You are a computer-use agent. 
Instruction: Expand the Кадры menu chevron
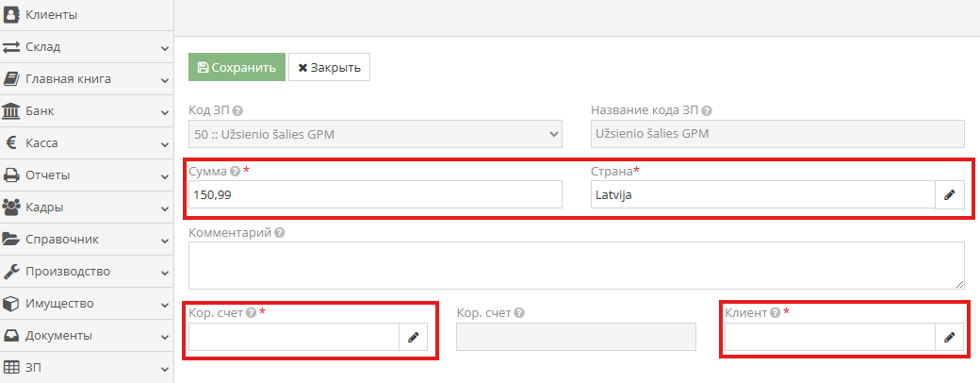164,209
